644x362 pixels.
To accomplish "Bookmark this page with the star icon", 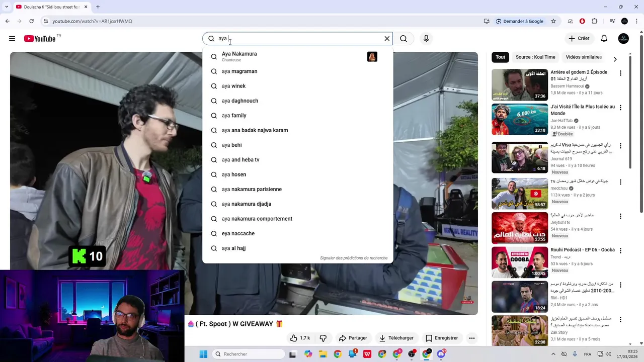I will pyautogui.click(x=553, y=21).
